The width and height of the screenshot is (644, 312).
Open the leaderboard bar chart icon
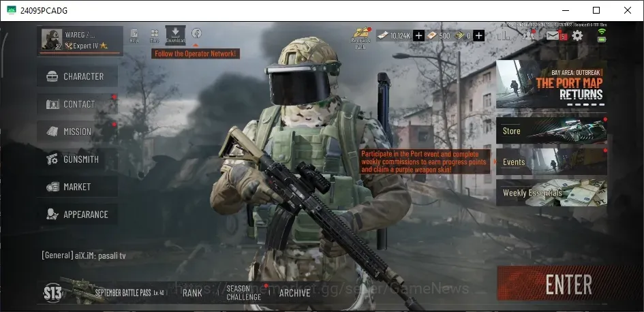(x=504, y=35)
